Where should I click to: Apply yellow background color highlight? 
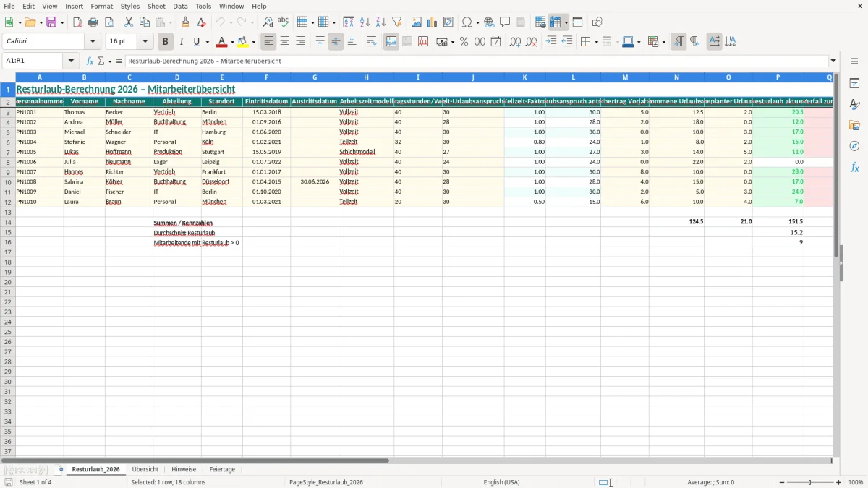243,42
